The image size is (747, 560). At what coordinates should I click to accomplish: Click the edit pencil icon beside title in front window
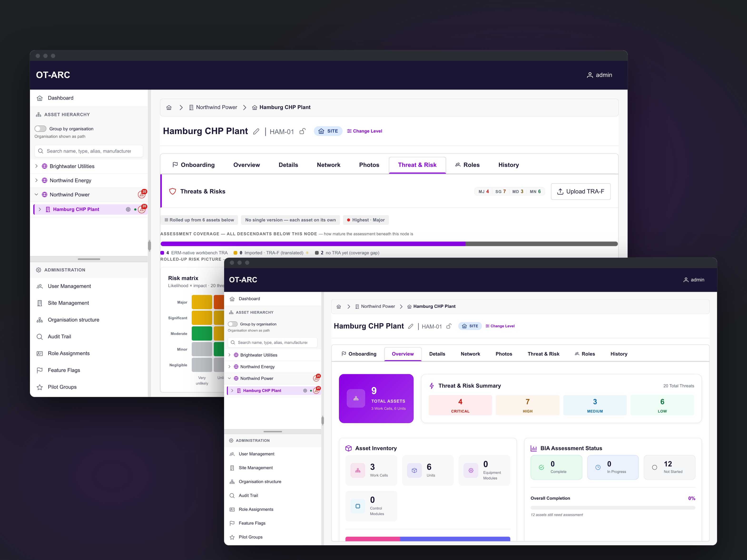[x=411, y=326]
